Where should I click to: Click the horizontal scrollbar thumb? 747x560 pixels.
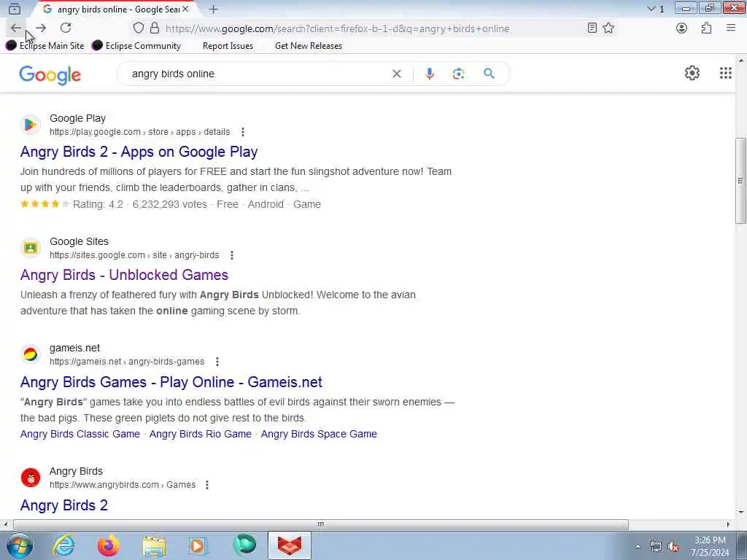pos(321,524)
